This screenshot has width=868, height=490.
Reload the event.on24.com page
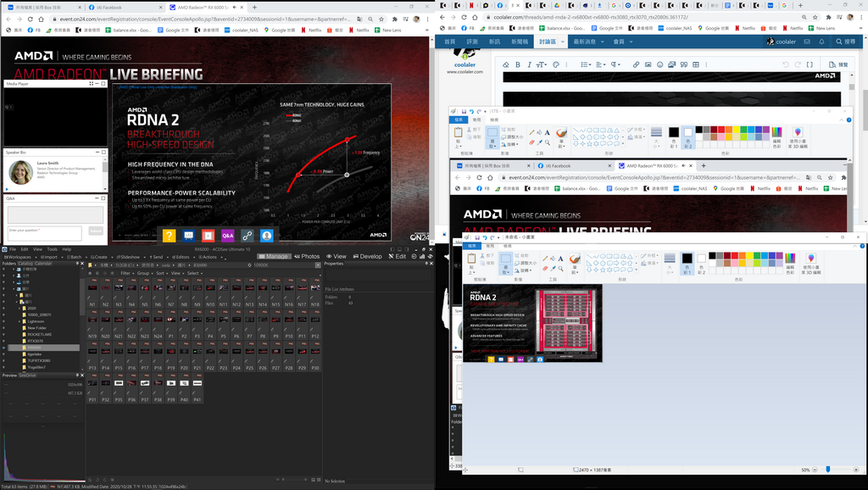tap(30, 19)
